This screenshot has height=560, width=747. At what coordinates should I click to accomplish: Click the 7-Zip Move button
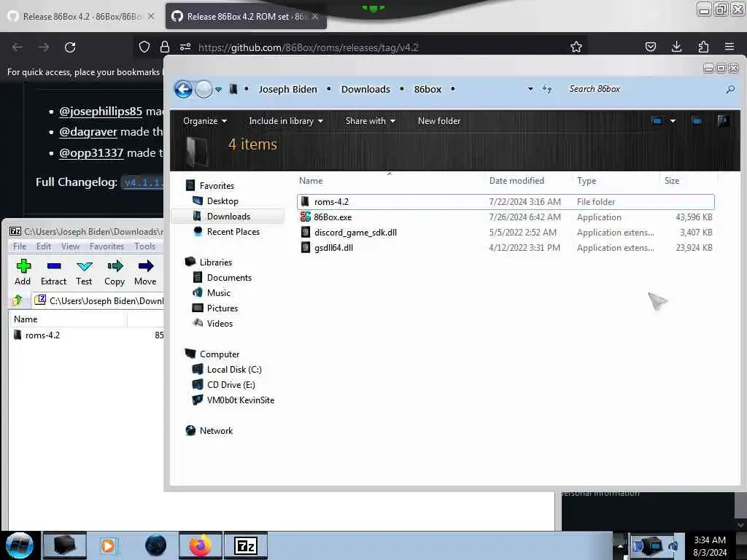point(145,273)
